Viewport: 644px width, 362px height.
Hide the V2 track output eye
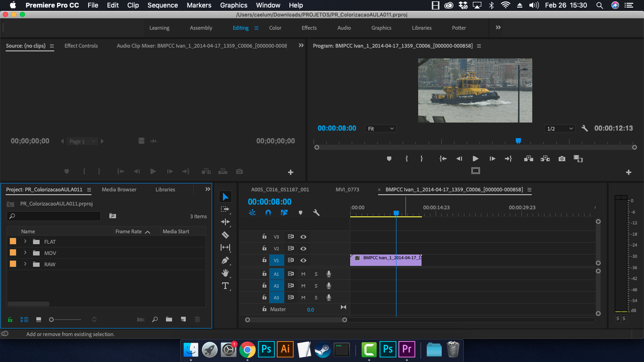pos(303,248)
